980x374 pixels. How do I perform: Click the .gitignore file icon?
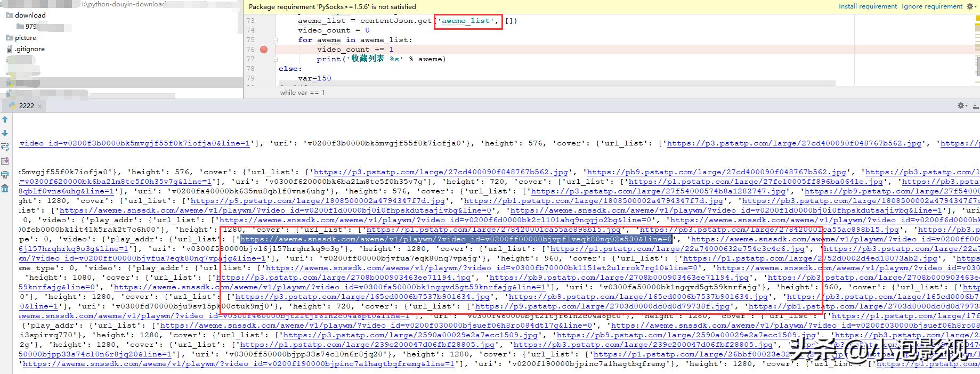coord(9,49)
